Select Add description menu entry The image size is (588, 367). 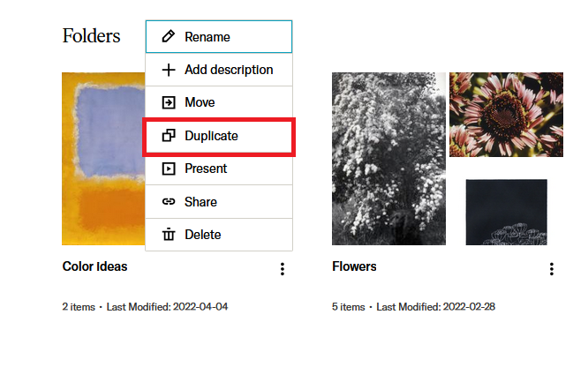[219, 70]
